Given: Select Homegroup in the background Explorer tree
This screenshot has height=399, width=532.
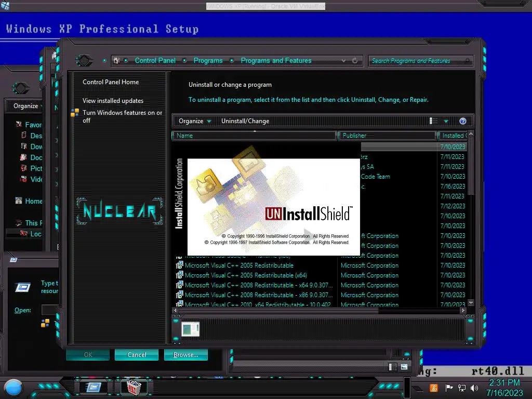Looking at the screenshot, I should 29,201.
